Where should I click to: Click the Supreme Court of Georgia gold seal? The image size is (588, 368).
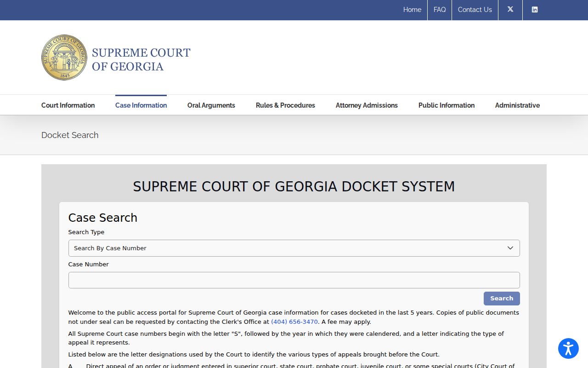point(64,57)
